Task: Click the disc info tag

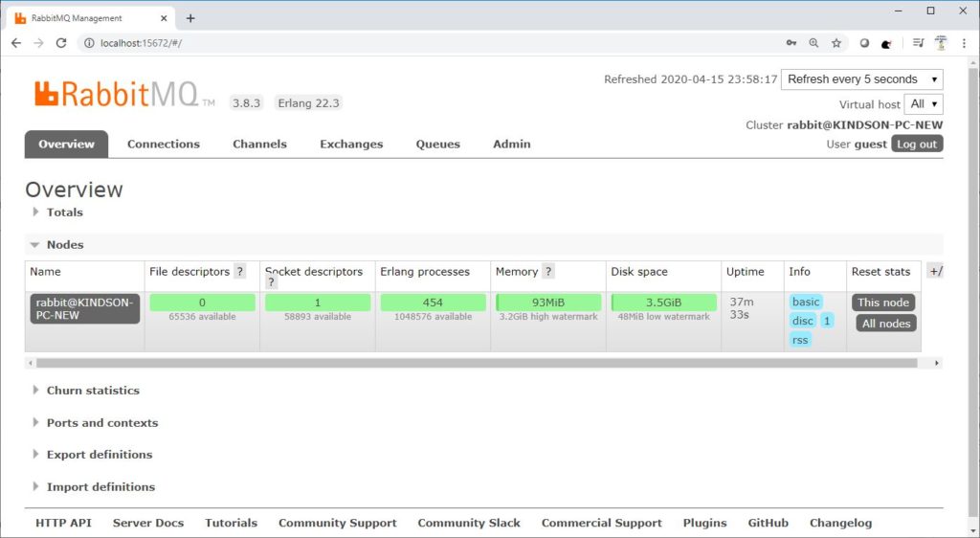Action: pos(803,322)
